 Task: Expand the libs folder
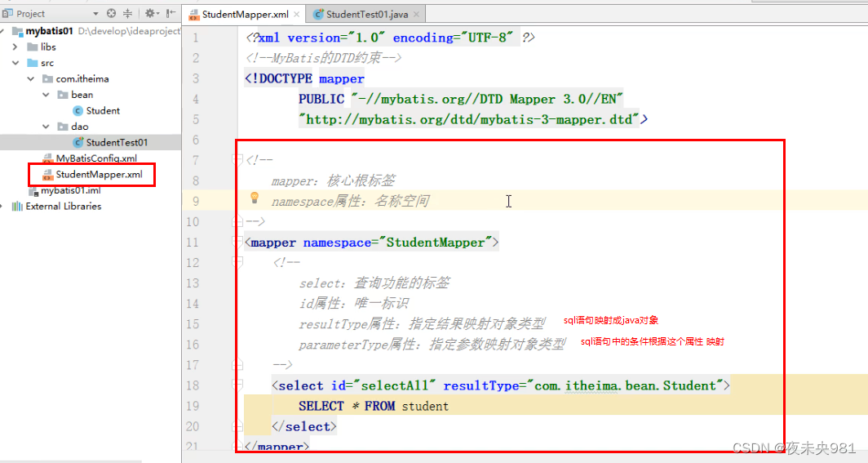pyautogui.click(x=15, y=47)
